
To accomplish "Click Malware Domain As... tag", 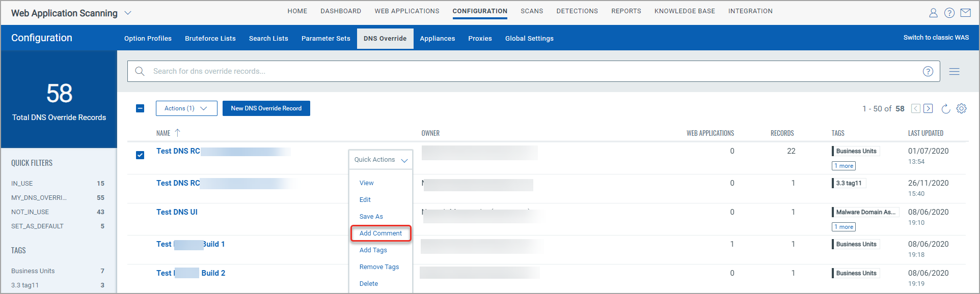I will point(865,212).
